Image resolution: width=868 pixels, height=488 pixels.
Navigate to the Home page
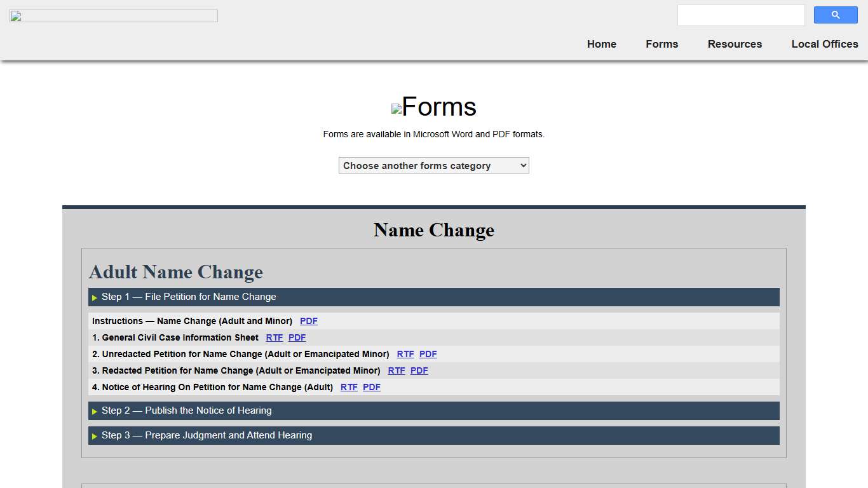pos(601,44)
